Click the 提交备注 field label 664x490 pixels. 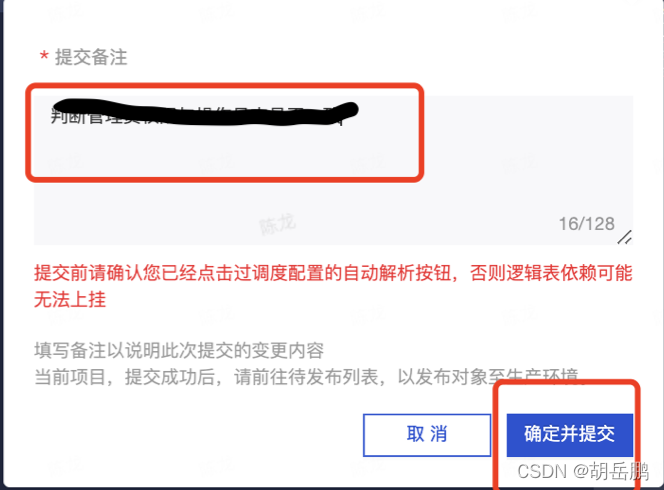91,57
